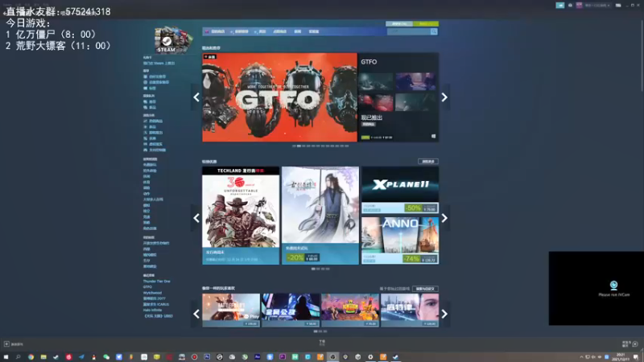The height and width of the screenshot is (362, 644).
Task: Open the swordsman game card with -20% discount
Action: point(320,216)
